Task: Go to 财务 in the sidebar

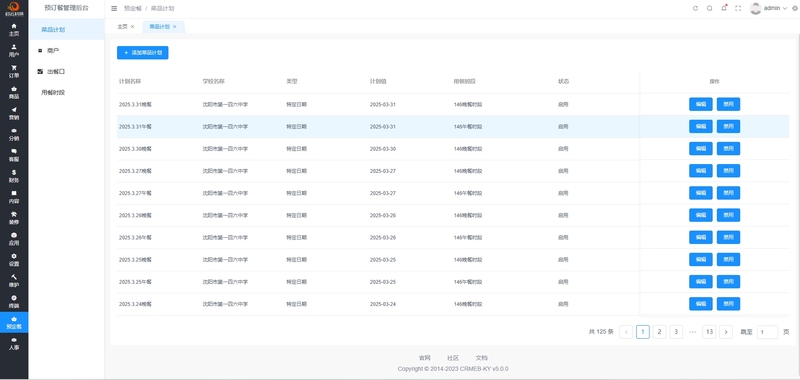Action: pos(14,176)
